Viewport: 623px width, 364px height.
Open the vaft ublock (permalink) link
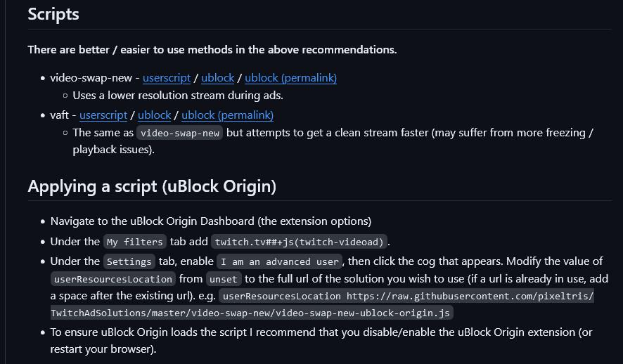(228, 115)
